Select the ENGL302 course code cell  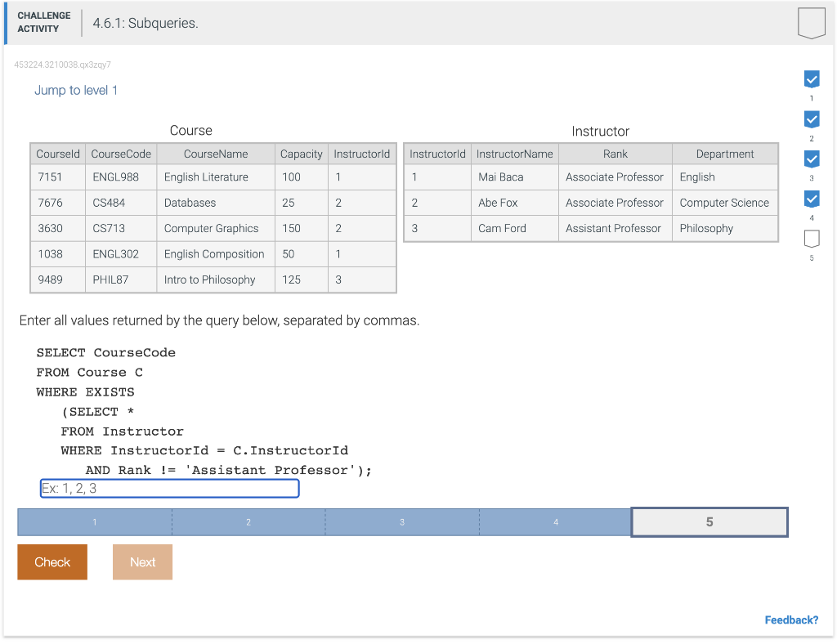pyautogui.click(x=121, y=254)
